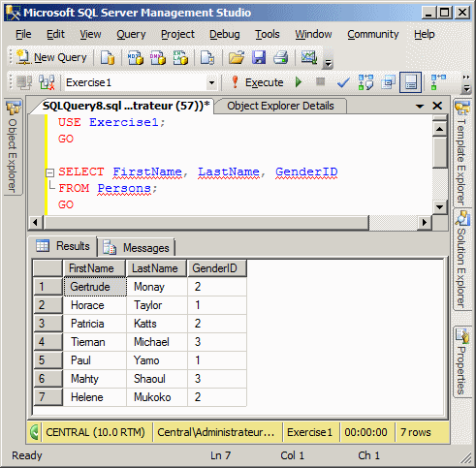Switch to Object Explorer Details tab
The image size is (476, 468).
280,106
